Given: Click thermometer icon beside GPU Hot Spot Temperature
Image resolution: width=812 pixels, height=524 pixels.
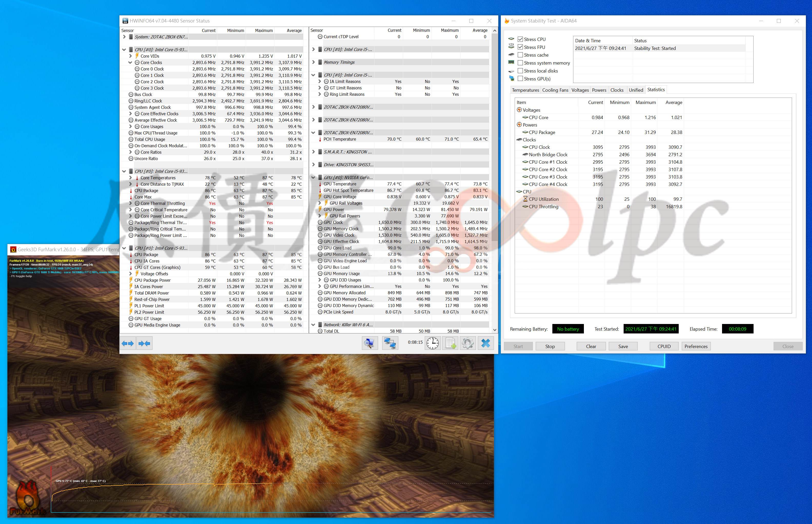Looking at the screenshot, I should point(320,191).
